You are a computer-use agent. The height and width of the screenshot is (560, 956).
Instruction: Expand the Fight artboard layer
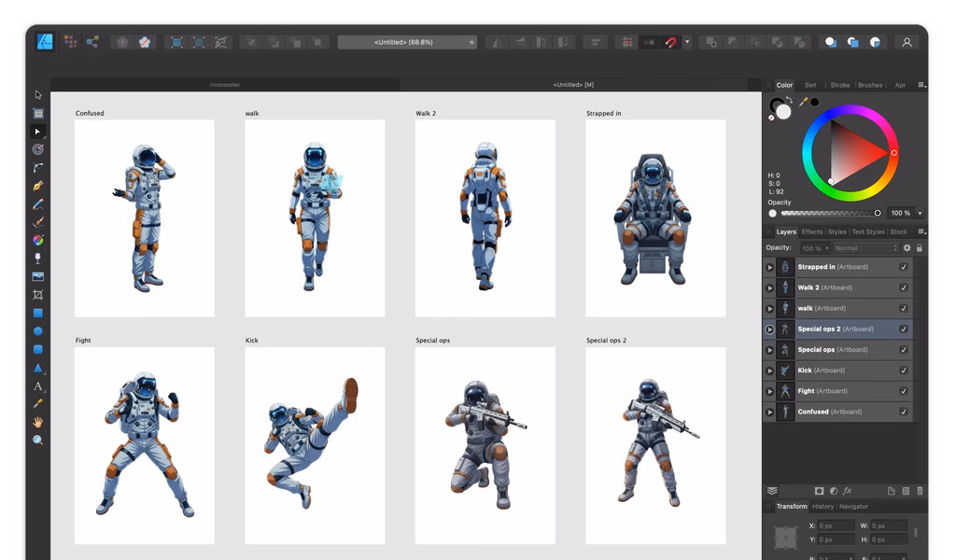(769, 391)
